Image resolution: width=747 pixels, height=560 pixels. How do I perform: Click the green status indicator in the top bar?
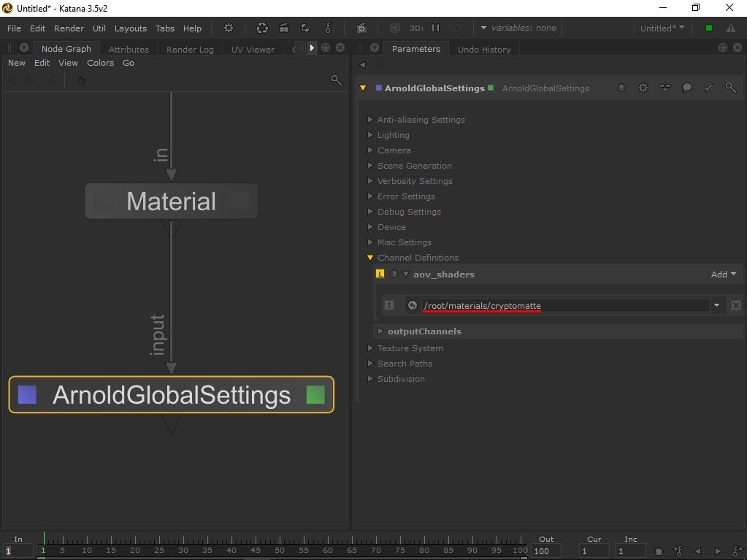[709, 28]
